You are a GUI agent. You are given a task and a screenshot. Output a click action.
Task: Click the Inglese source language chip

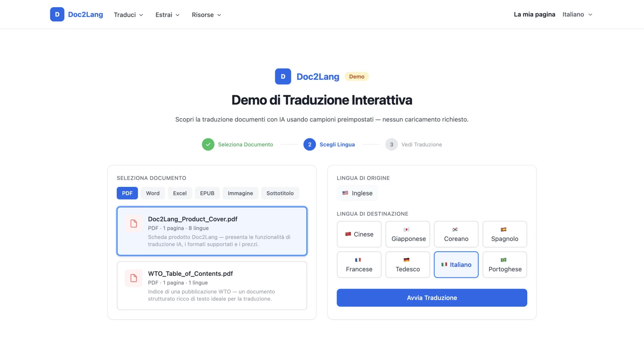coord(357,193)
